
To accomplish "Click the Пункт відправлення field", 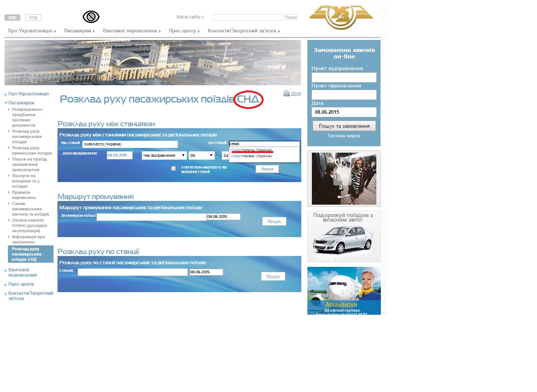I will 344,77.
